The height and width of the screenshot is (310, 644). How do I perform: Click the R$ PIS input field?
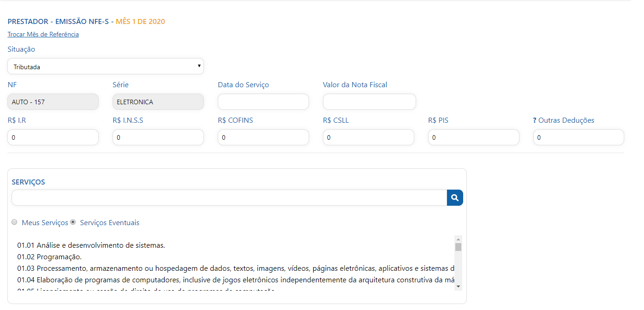point(474,137)
